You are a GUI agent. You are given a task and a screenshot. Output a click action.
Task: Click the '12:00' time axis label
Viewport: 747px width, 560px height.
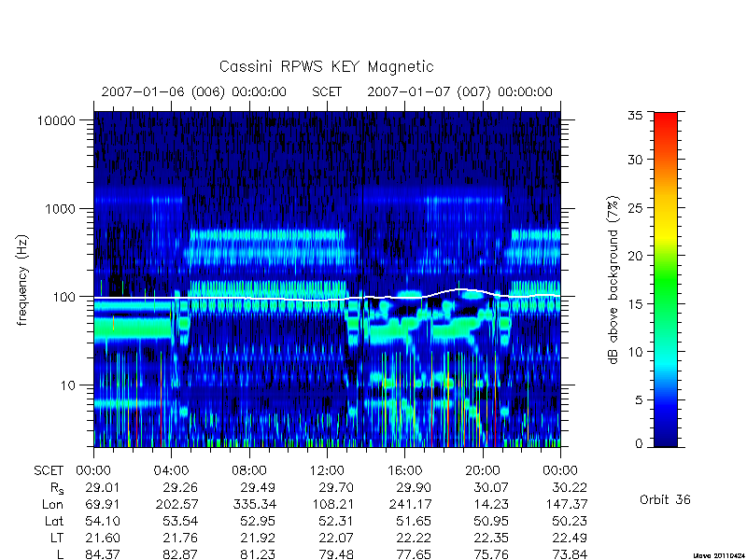tap(327, 471)
